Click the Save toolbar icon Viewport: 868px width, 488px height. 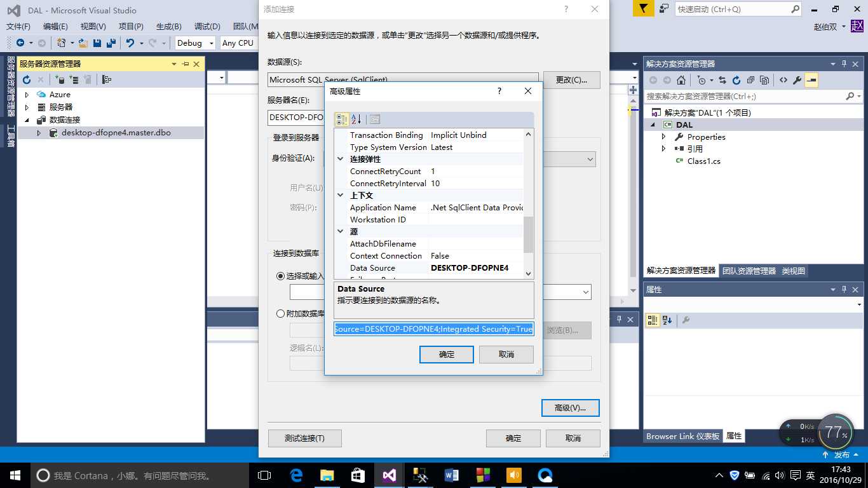pos(97,43)
